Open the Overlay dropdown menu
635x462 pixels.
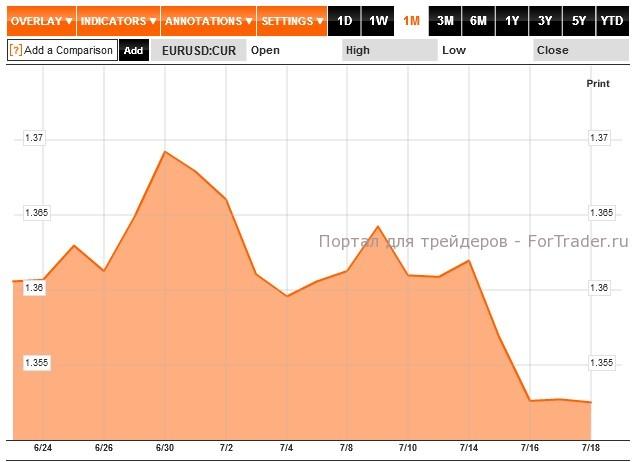coord(38,20)
